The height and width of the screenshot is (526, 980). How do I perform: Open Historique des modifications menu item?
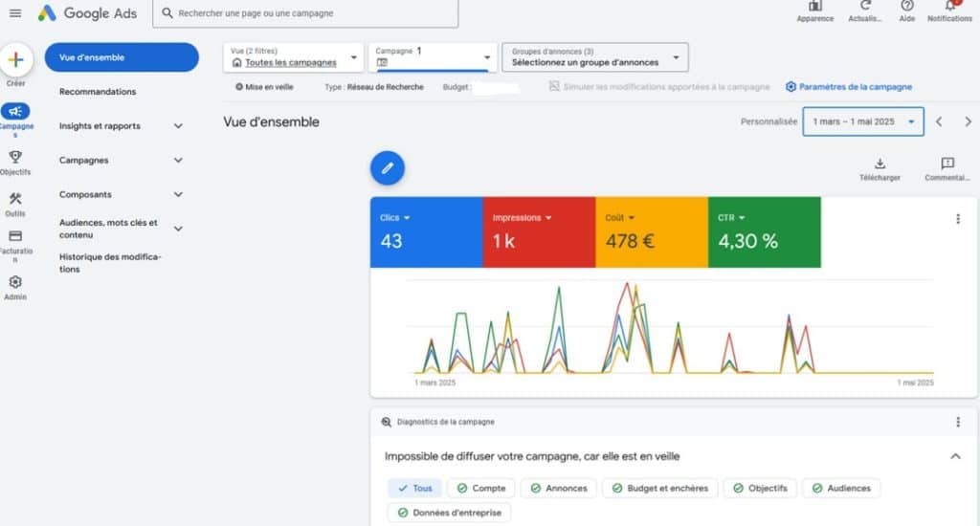(110, 263)
